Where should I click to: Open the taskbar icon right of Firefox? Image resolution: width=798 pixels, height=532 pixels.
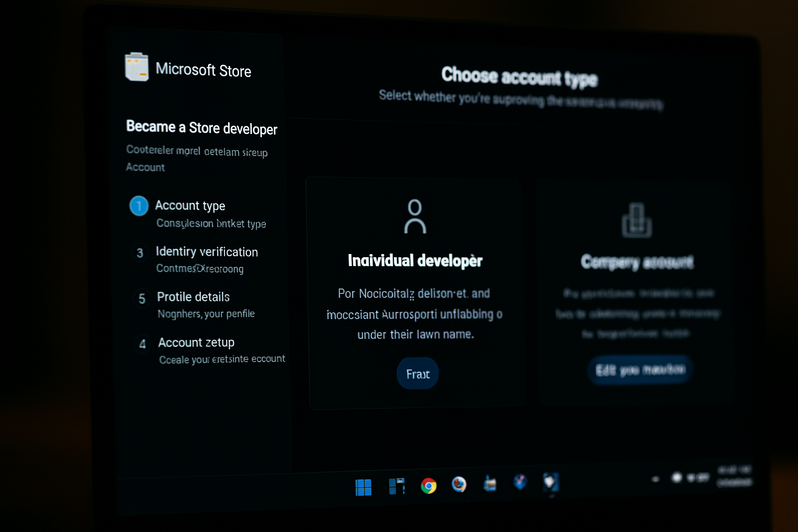(x=490, y=483)
